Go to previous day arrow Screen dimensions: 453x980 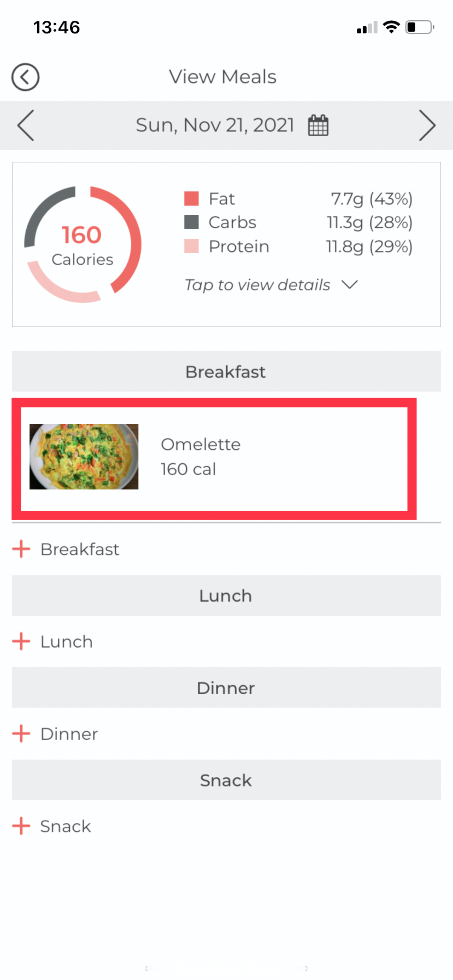[26, 125]
